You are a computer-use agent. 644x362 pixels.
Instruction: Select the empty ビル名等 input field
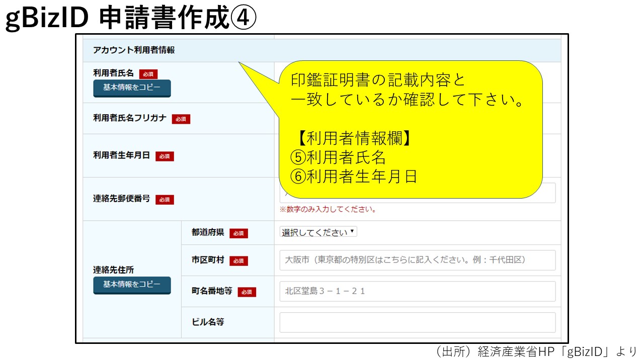[x=417, y=322]
